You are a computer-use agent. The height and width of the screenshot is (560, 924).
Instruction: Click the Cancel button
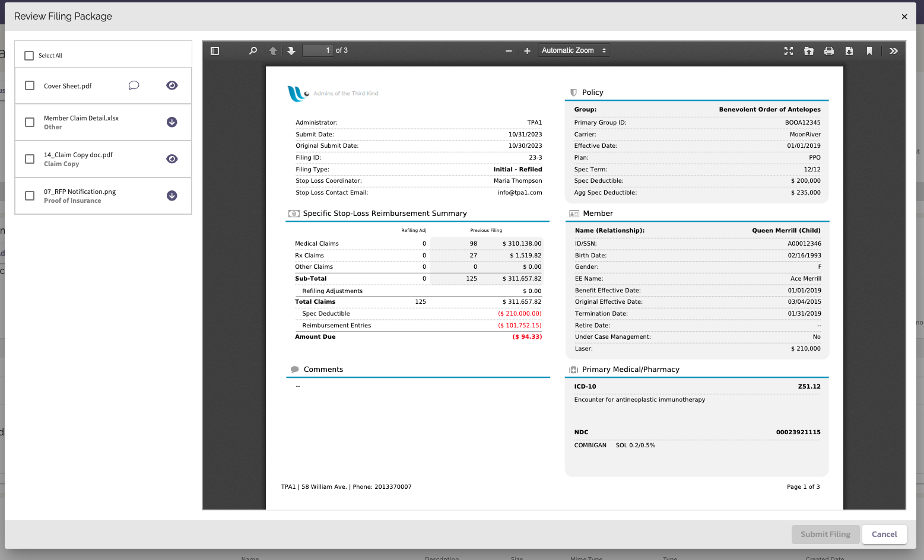[x=884, y=534]
